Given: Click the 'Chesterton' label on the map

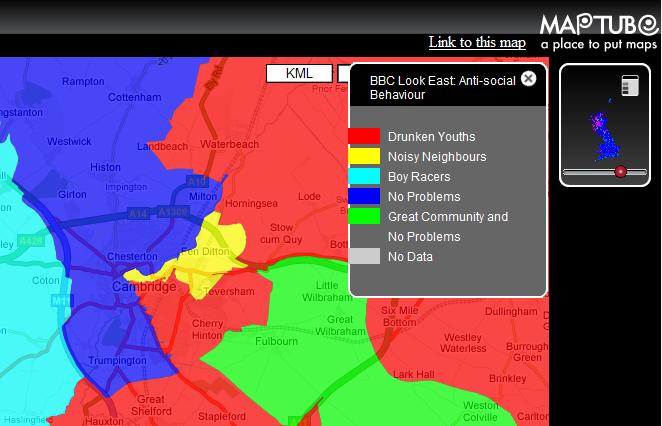Looking at the screenshot, I should pos(132,256).
